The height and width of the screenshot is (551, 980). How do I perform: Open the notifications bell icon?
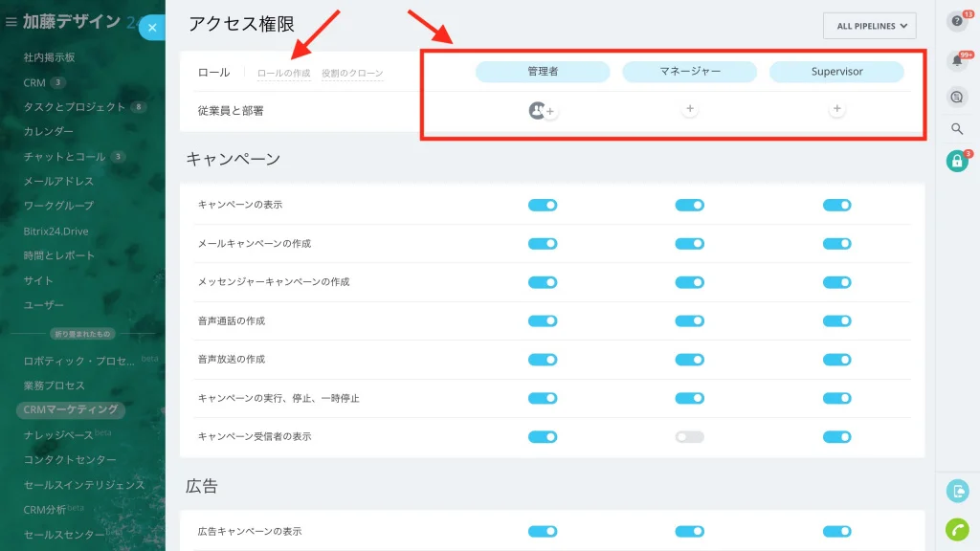point(957,60)
